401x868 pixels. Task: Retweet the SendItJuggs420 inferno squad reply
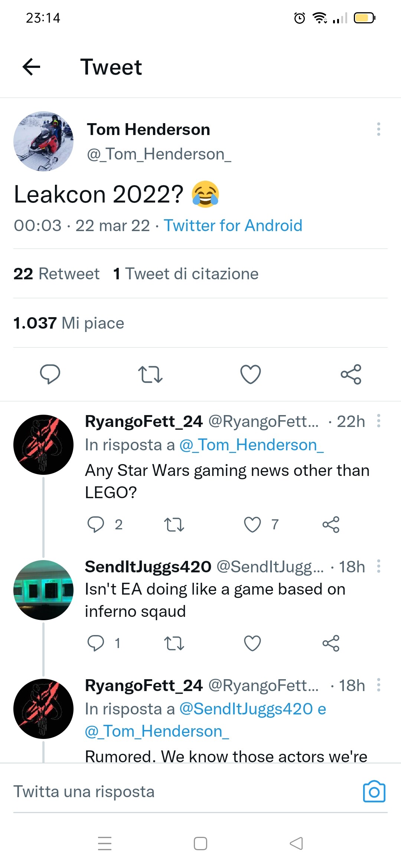coord(174,643)
